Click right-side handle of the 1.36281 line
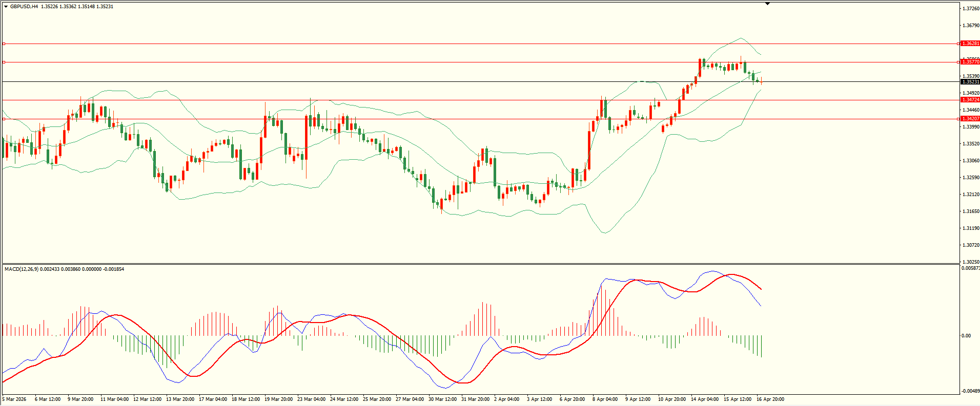980x406 pixels. [958, 44]
